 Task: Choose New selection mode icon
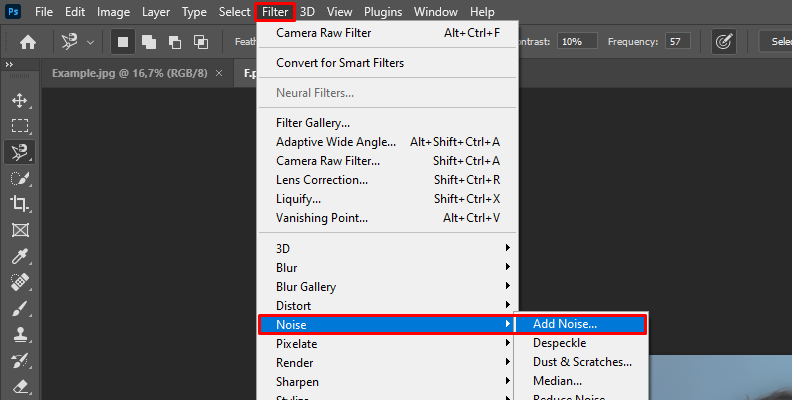[x=123, y=42]
